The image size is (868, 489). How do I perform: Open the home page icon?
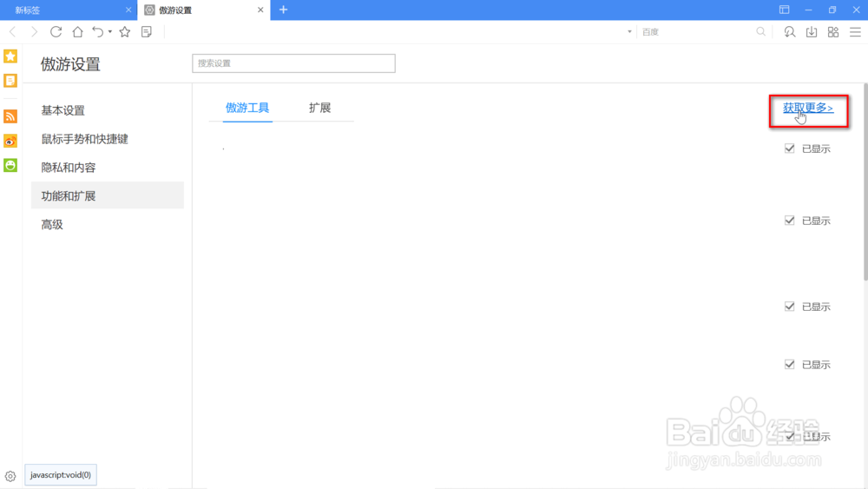77,32
